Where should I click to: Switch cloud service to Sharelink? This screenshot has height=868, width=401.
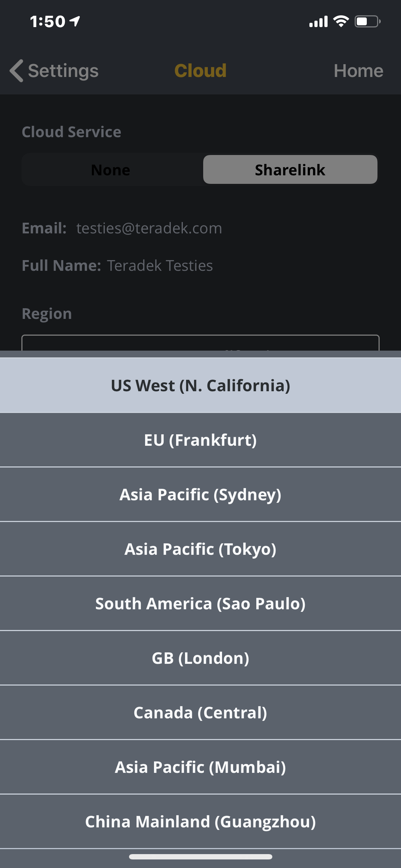click(290, 170)
